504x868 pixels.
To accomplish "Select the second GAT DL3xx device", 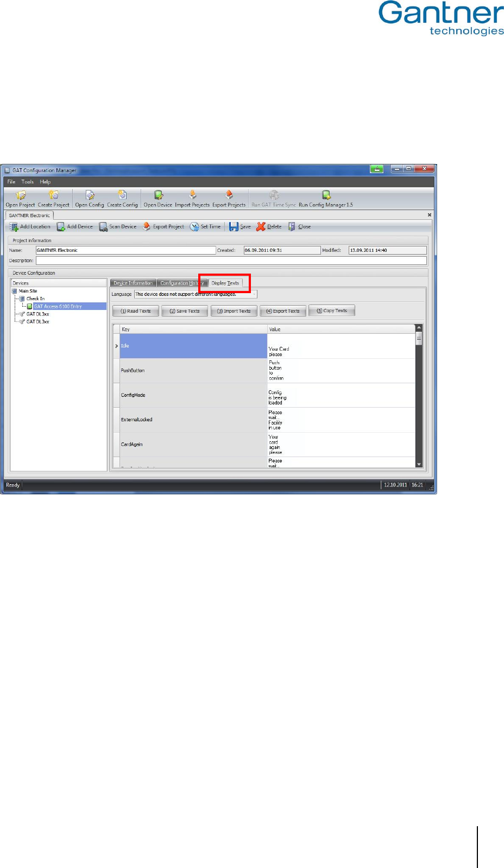I will click(x=37, y=321).
